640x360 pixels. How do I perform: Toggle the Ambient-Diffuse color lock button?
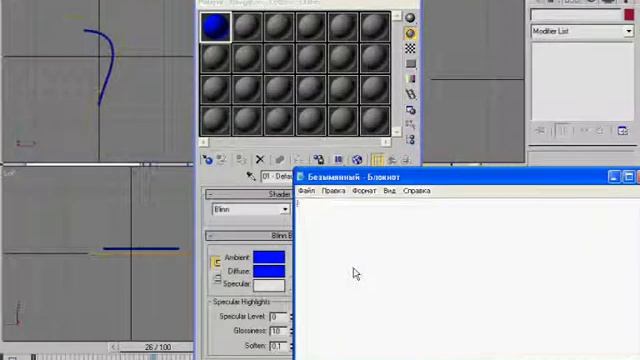pos(216,263)
